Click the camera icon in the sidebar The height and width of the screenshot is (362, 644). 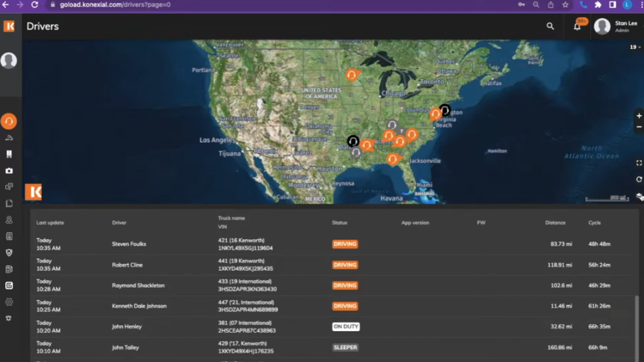[x=9, y=170]
